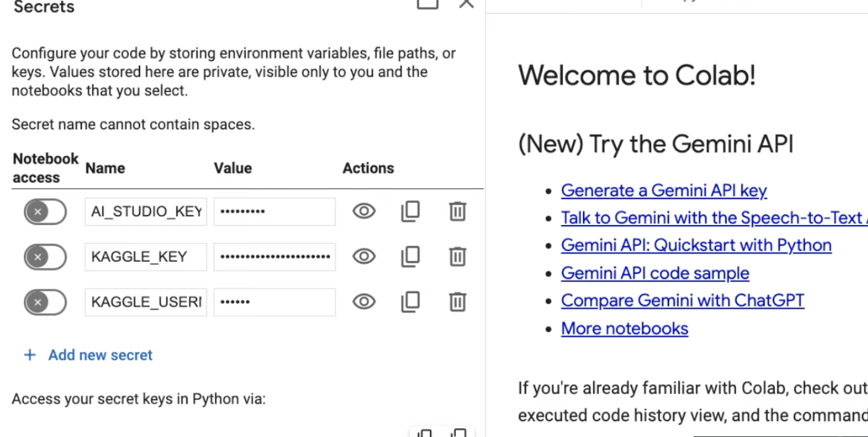Edit the KAGGLE_USERNAME name field
868x437 pixels.
click(x=146, y=302)
